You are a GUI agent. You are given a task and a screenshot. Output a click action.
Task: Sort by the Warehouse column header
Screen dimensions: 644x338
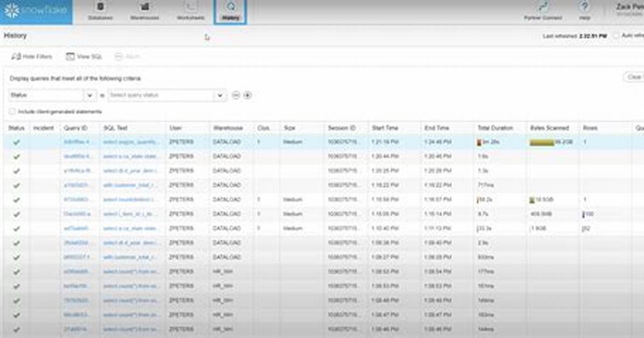pyautogui.click(x=228, y=128)
